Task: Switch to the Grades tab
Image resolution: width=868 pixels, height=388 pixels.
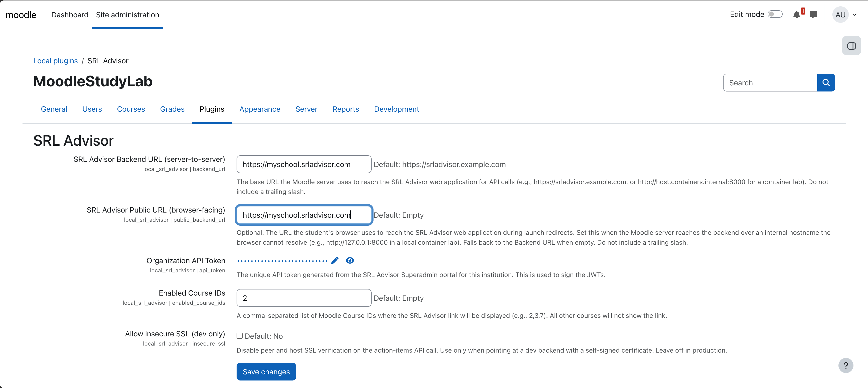Action: click(x=172, y=109)
